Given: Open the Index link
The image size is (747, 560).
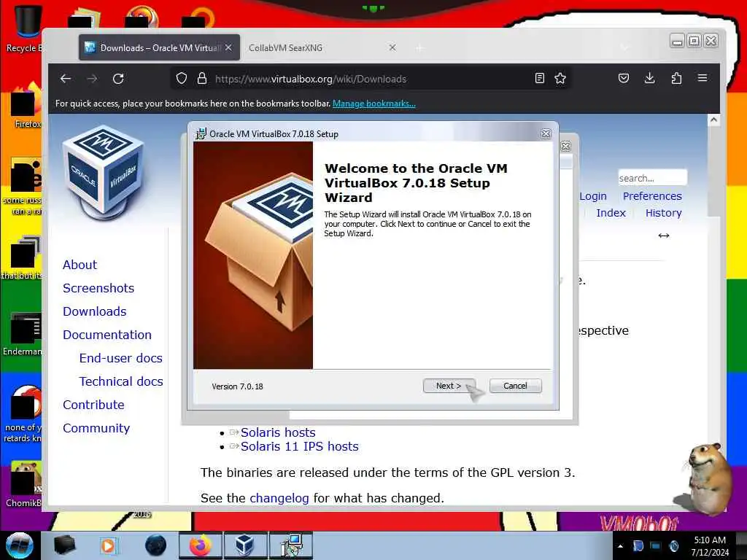Looking at the screenshot, I should (611, 213).
